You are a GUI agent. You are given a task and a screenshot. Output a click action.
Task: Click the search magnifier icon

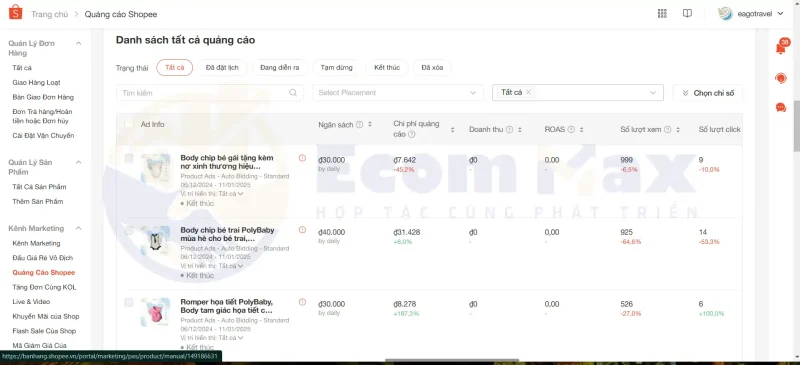click(x=293, y=93)
